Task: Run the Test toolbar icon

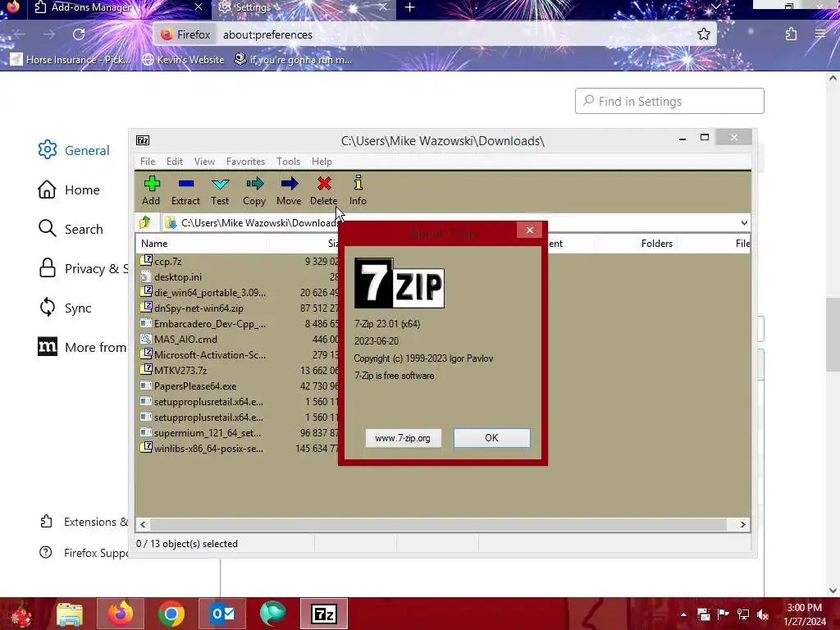Action: 220,185
